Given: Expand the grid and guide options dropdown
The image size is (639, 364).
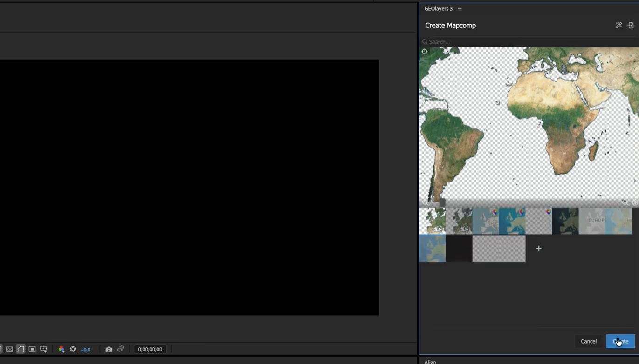Looking at the screenshot, I should tap(43, 349).
